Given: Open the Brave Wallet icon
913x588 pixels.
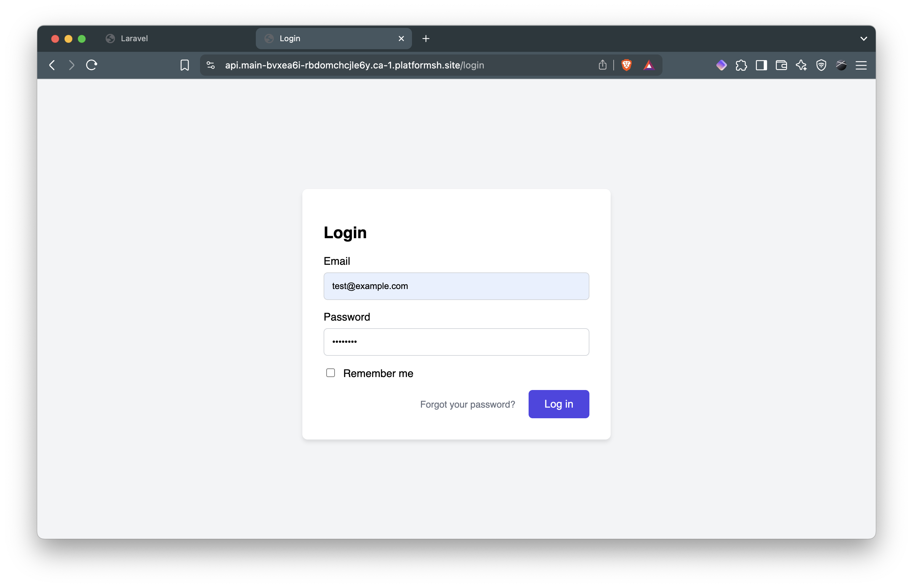Looking at the screenshot, I should click(781, 65).
